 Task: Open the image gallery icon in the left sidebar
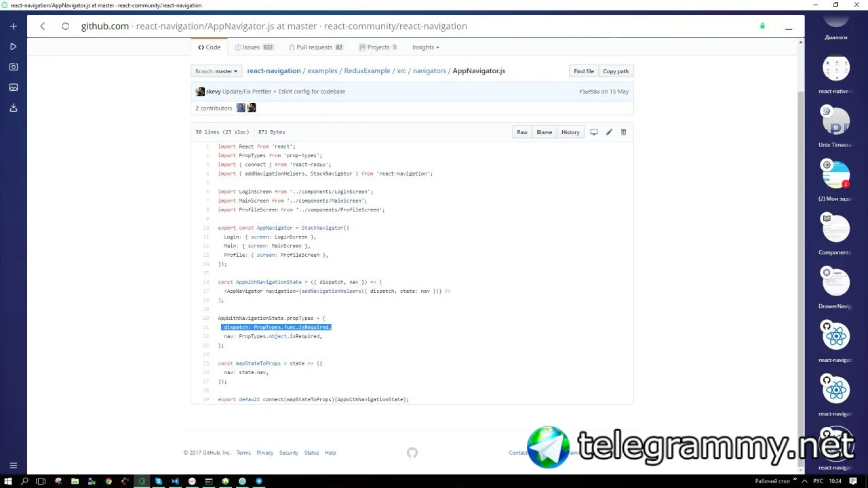[13, 87]
